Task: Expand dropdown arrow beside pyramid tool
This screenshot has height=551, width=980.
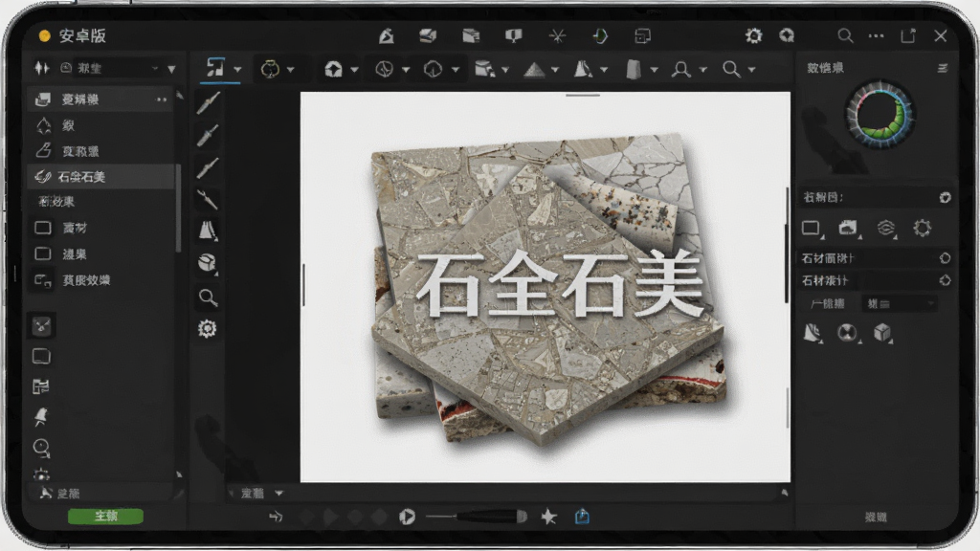Action: point(554,69)
